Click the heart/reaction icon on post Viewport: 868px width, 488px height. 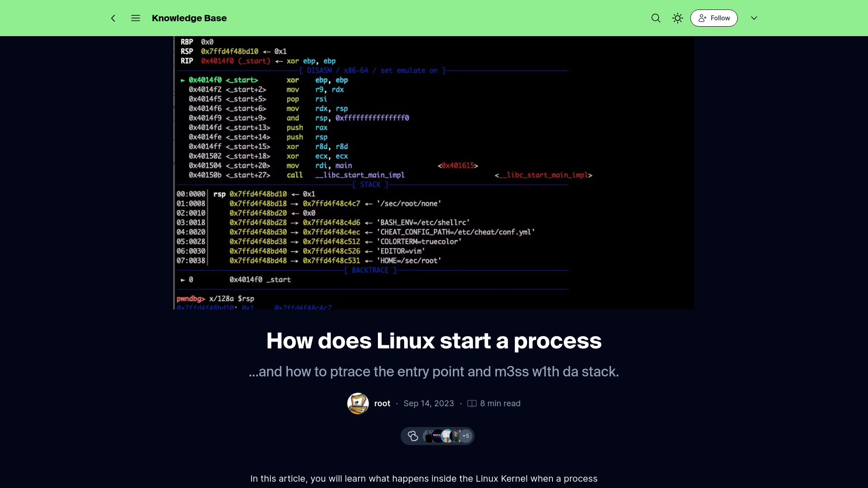click(413, 436)
